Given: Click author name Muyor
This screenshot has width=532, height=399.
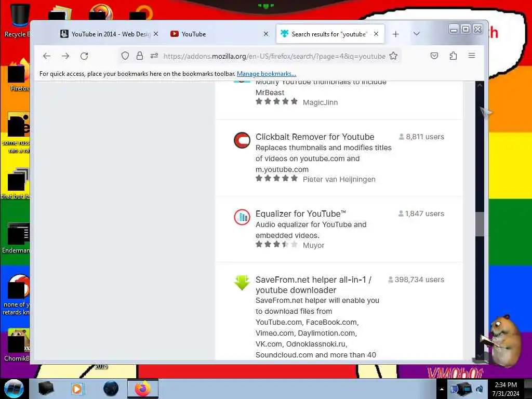Looking at the screenshot, I should tap(313, 245).
